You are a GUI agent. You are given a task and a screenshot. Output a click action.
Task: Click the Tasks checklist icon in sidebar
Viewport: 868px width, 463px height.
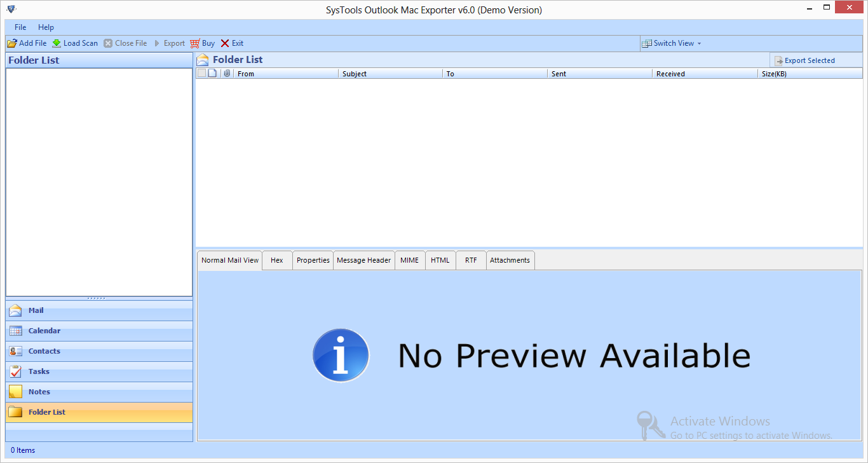[x=15, y=371]
